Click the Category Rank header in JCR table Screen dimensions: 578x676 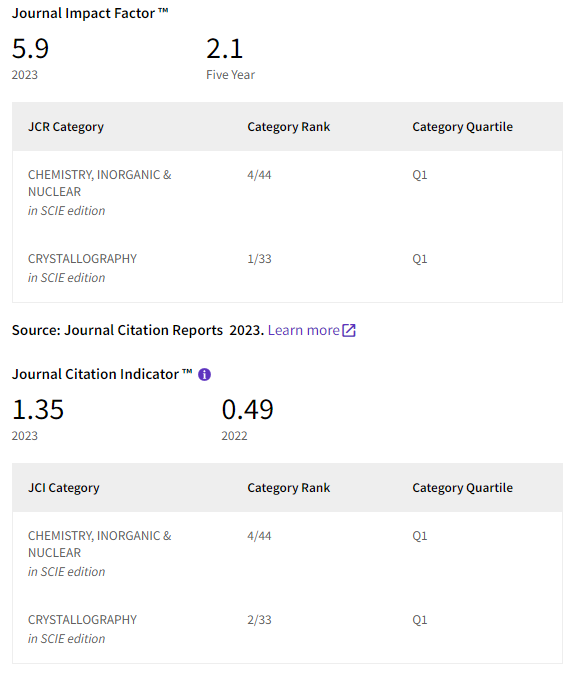point(288,127)
